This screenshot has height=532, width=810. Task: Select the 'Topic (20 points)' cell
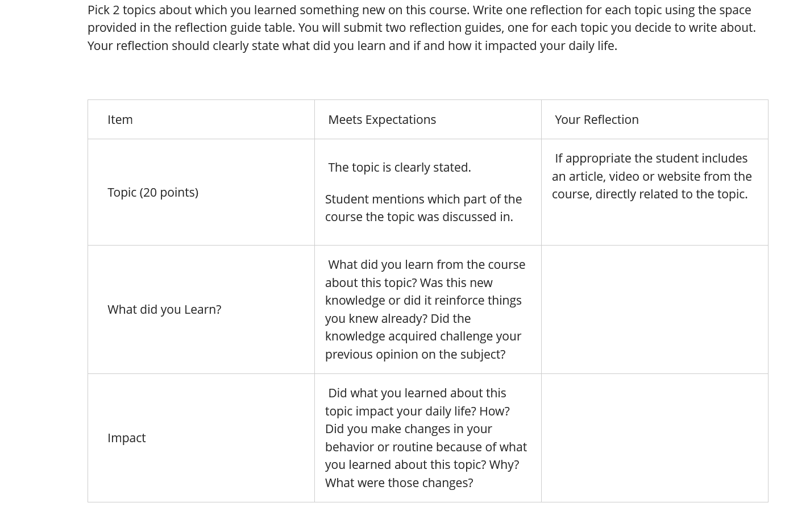point(201,192)
